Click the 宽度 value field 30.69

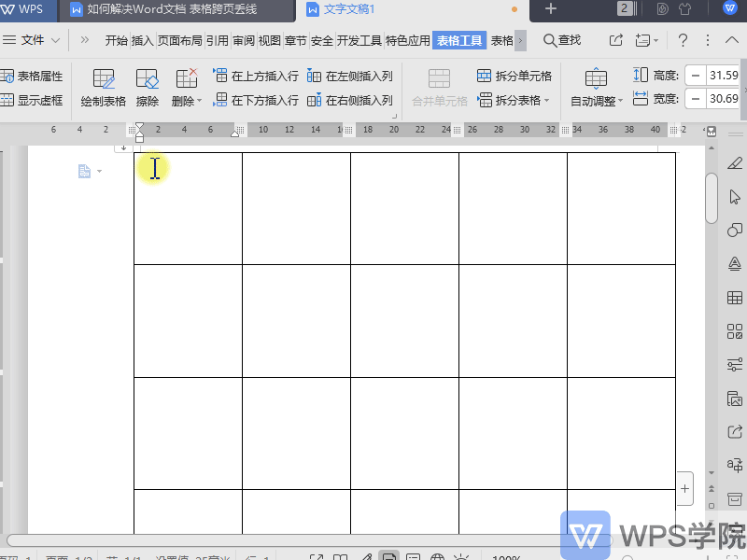723,99
